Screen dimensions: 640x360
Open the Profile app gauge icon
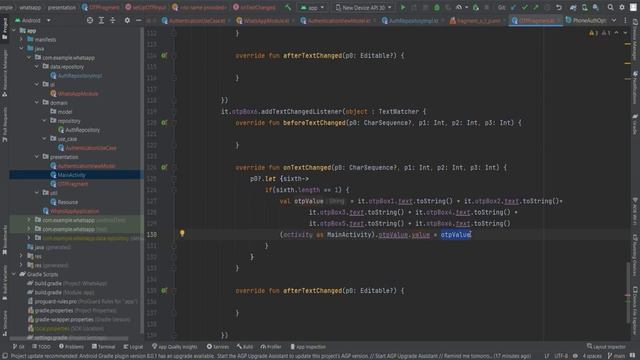460,7
